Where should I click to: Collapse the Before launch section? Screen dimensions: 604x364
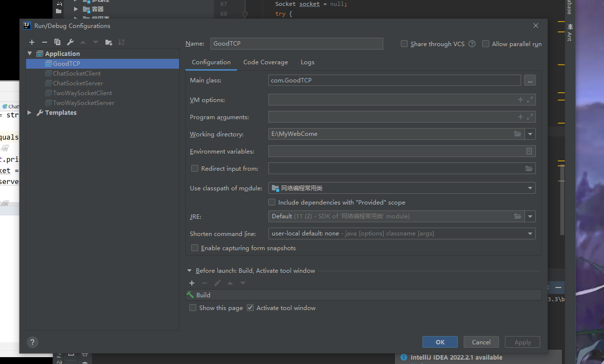(x=189, y=270)
